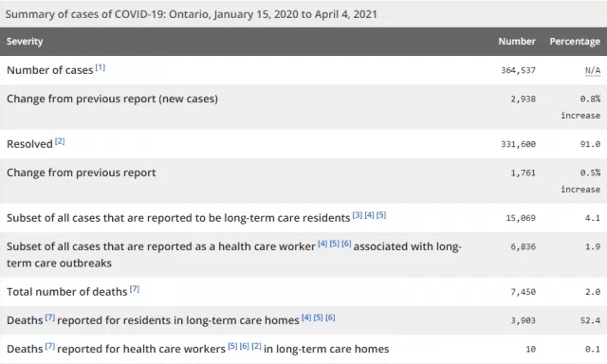Open footnote [1] beside Number of cases

click(101, 67)
